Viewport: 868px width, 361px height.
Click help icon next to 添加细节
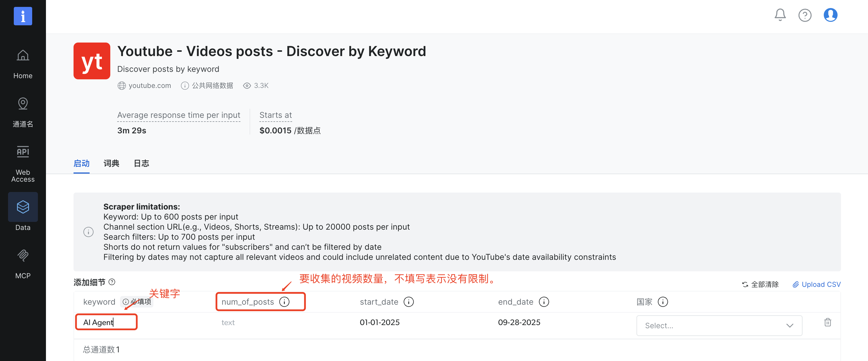tap(112, 282)
